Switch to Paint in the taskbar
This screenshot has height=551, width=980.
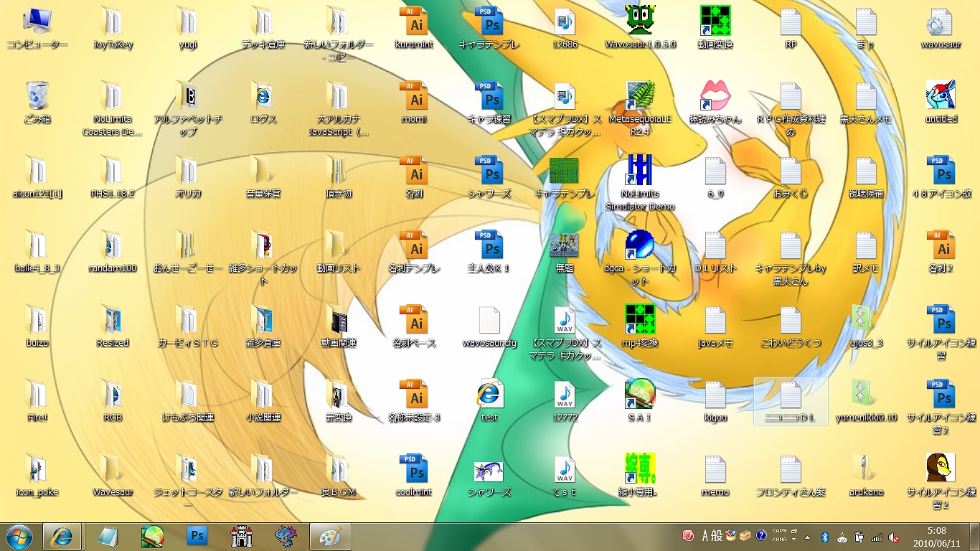click(330, 536)
